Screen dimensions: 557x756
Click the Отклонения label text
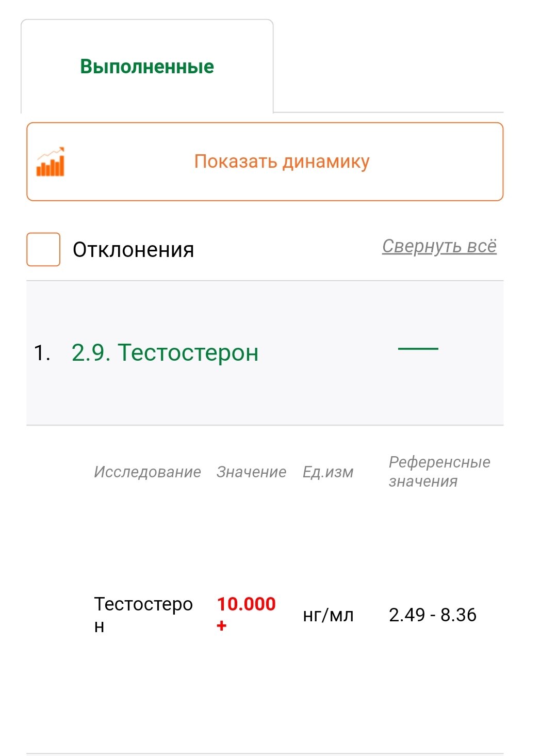[133, 249]
